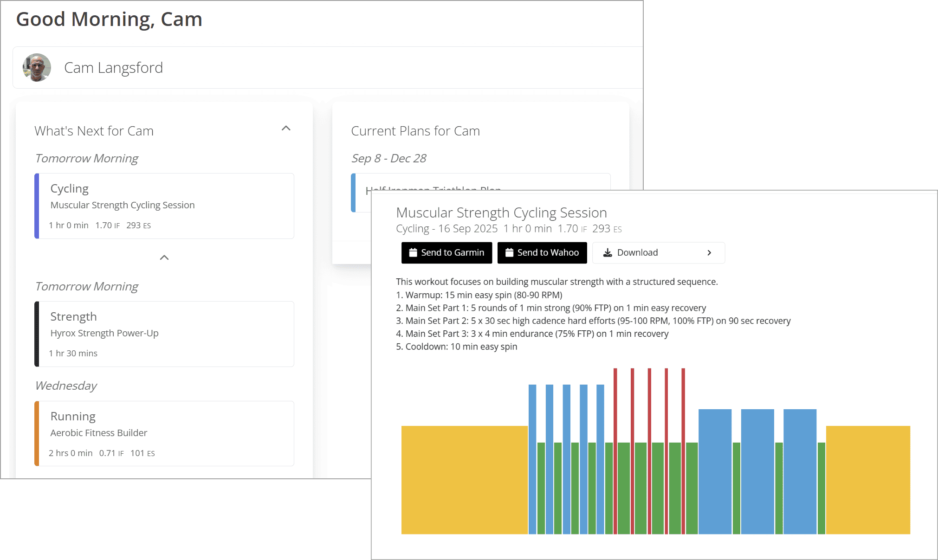Click the yellow warmup block in chart
938x560 pixels.
[x=464, y=480]
